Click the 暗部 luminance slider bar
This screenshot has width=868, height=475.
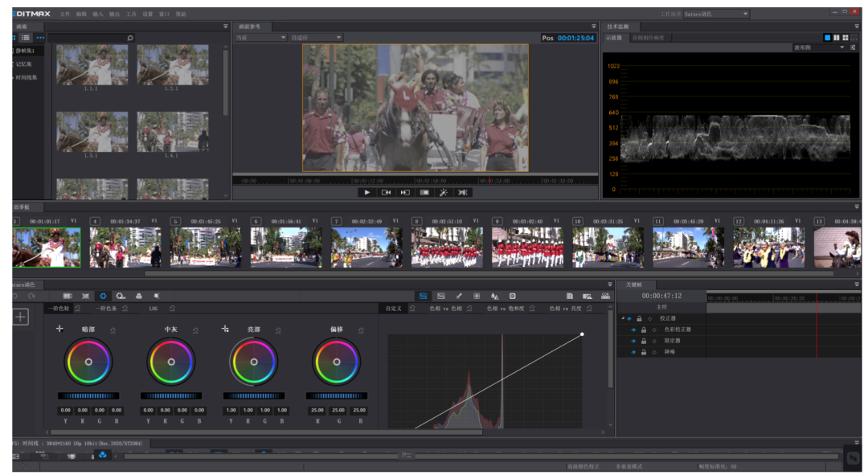[x=88, y=395]
